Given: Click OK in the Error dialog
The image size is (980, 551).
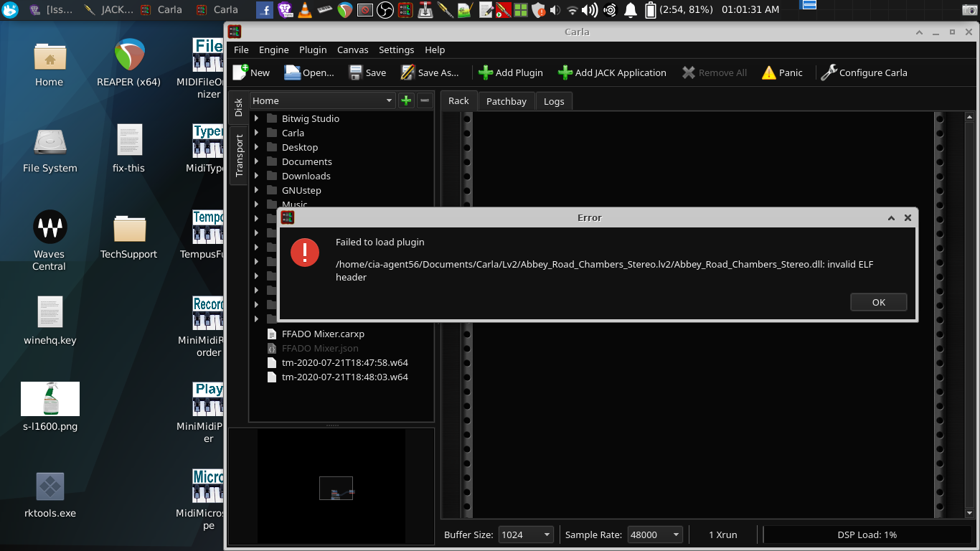Looking at the screenshot, I should 879,302.
